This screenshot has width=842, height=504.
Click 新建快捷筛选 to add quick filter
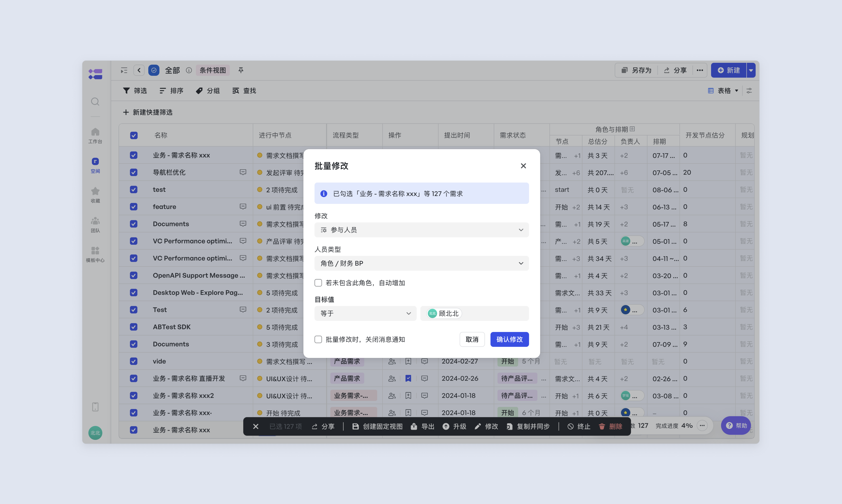tap(148, 112)
